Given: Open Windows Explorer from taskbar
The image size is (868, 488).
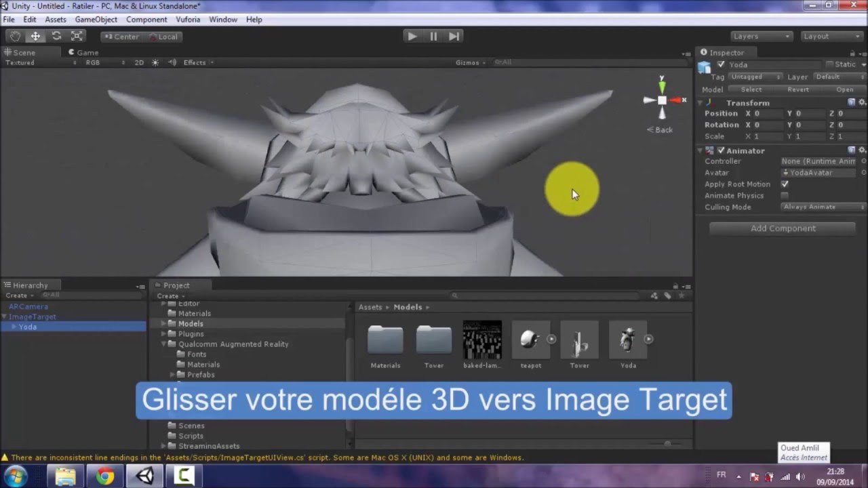Looking at the screenshot, I should point(66,476).
